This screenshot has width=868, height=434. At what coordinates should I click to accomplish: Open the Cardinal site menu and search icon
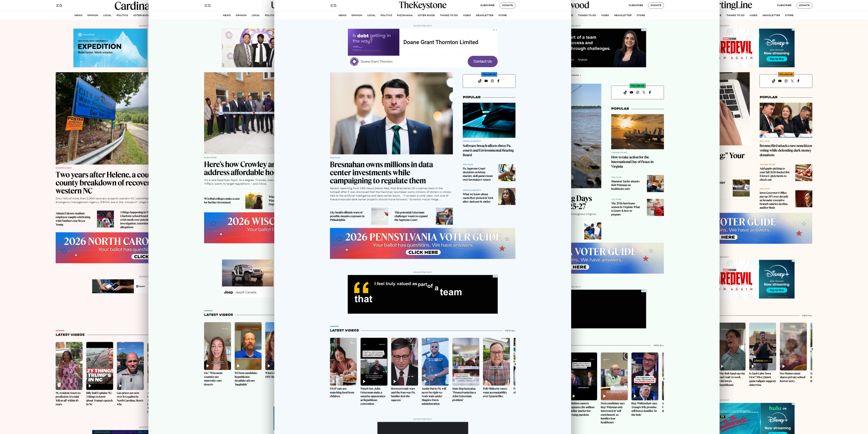[x=59, y=5]
